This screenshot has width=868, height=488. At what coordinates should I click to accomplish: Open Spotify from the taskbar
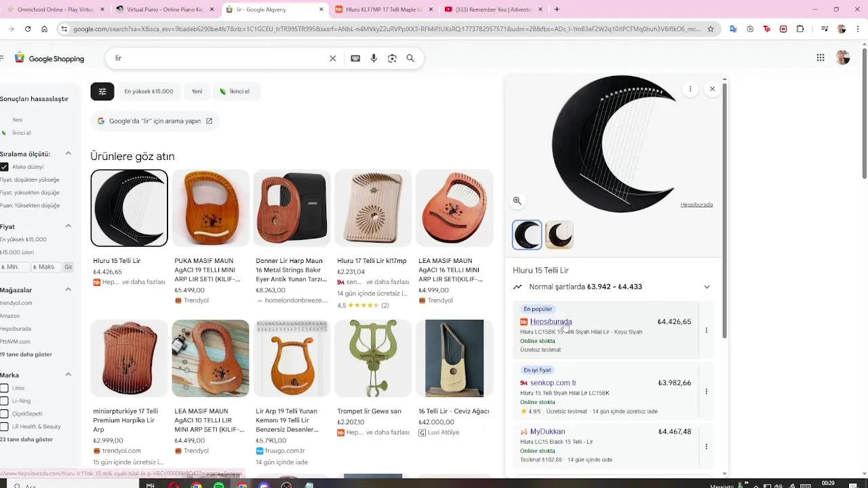[218, 485]
